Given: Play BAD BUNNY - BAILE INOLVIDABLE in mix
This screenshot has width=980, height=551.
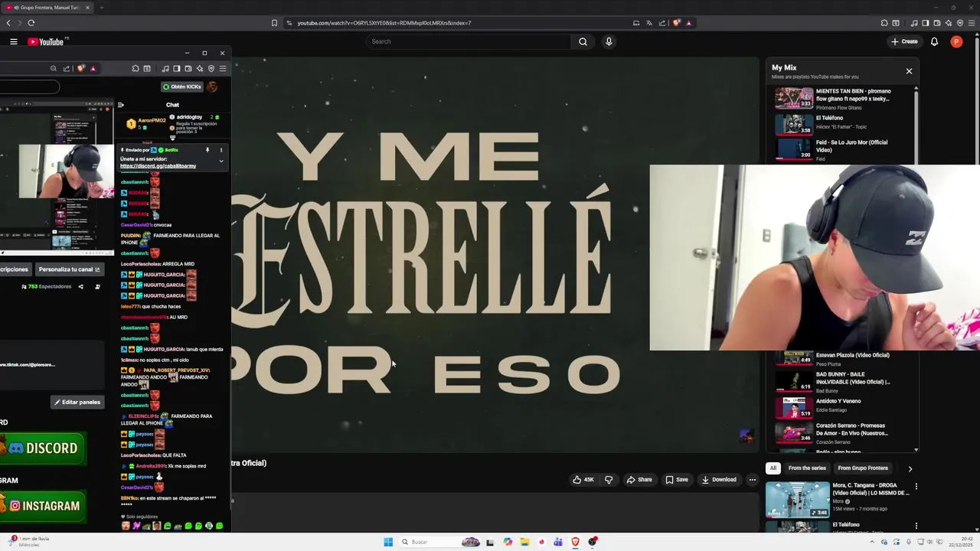Looking at the screenshot, I should click(x=844, y=381).
